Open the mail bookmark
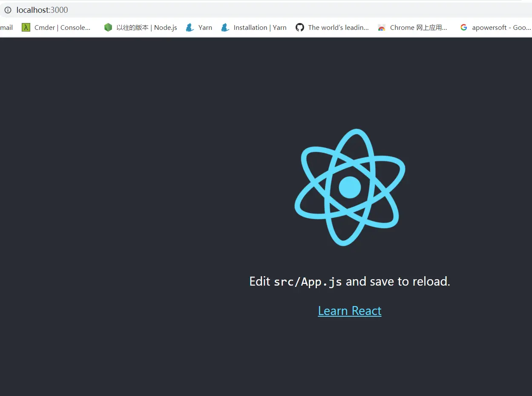 point(6,27)
